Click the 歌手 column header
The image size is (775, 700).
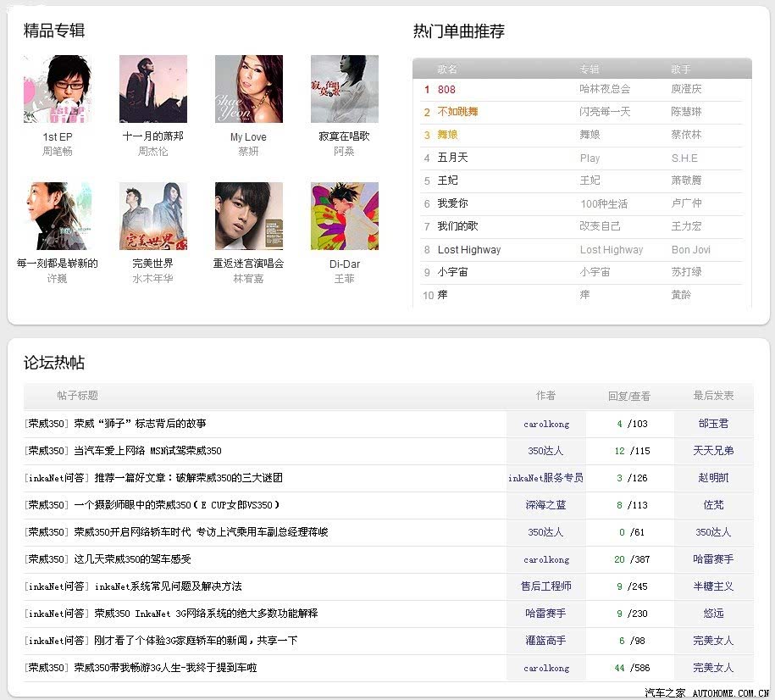point(681,69)
